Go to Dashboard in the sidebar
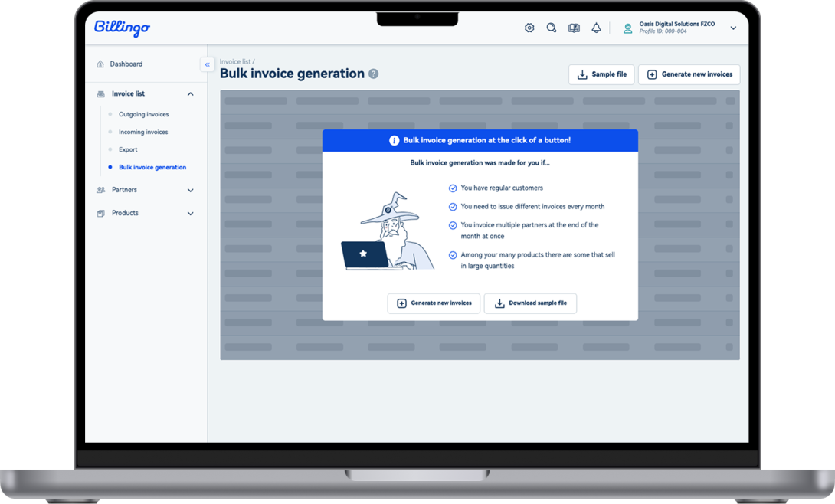Screen dimensions: 835x504 pyautogui.click(x=126, y=64)
